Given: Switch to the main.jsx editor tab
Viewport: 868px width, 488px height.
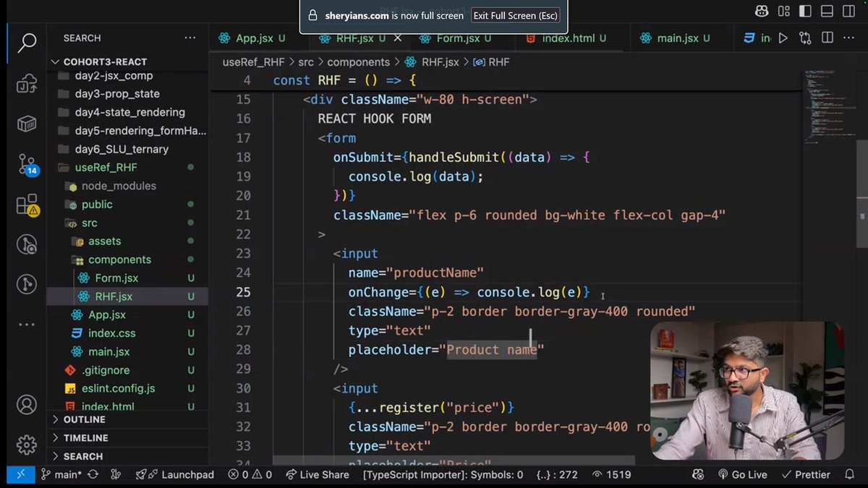Looking at the screenshot, I should click(683, 38).
